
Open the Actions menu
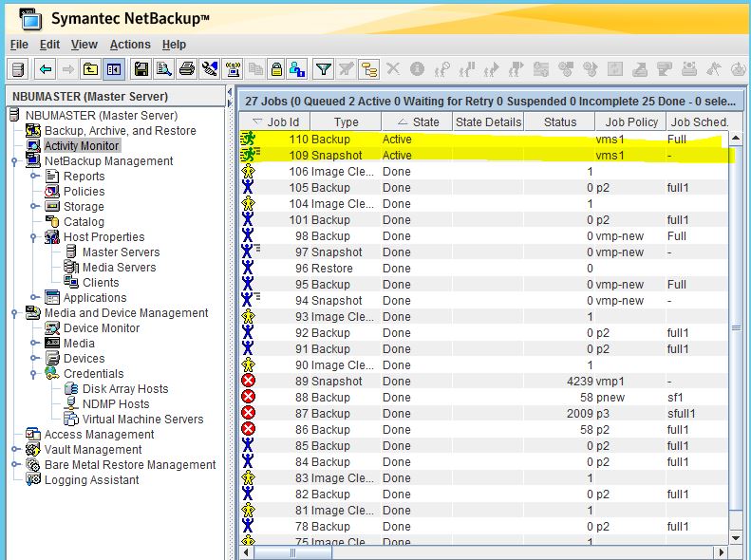click(130, 45)
